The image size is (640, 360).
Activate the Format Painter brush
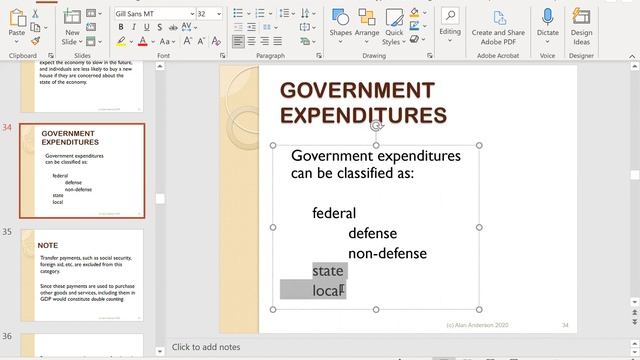pyautogui.click(x=36, y=40)
